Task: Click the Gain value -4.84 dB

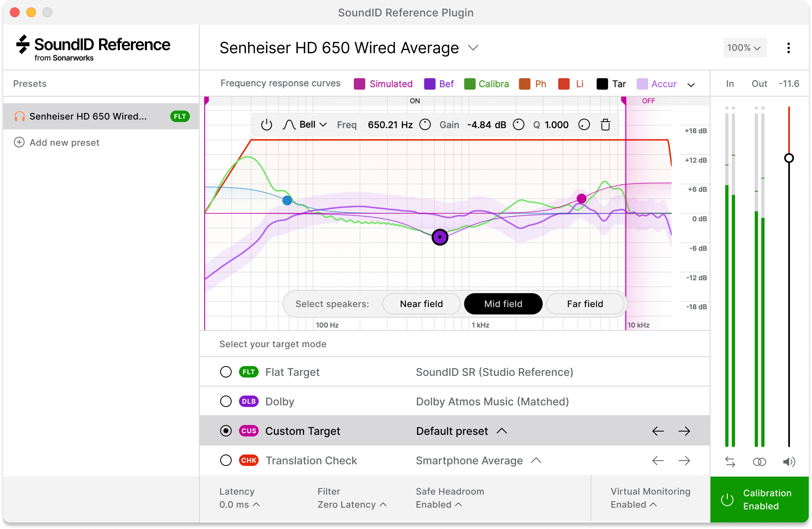Action: click(x=487, y=125)
